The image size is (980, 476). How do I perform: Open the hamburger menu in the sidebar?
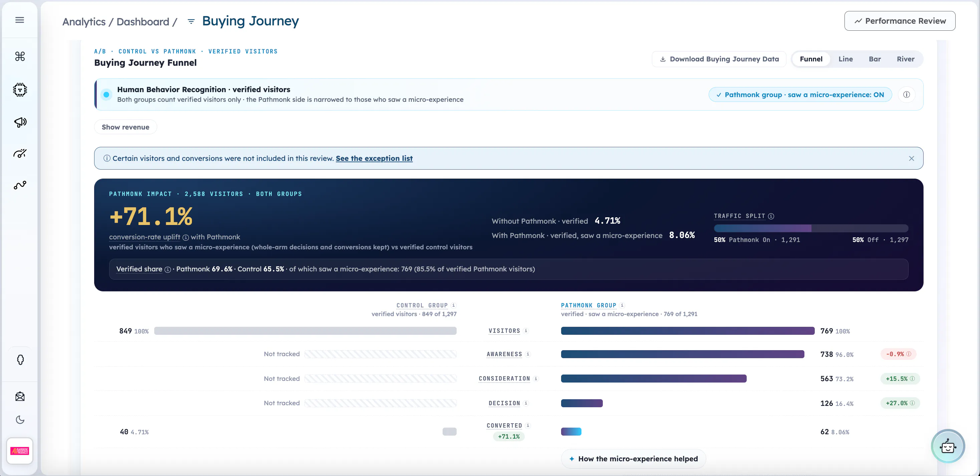20,20
